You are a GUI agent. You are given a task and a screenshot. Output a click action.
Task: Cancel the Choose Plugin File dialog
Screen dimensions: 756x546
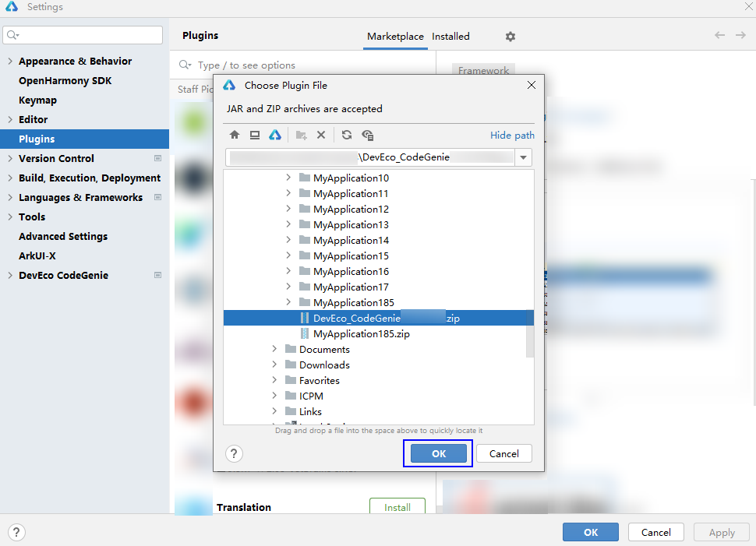(x=503, y=453)
